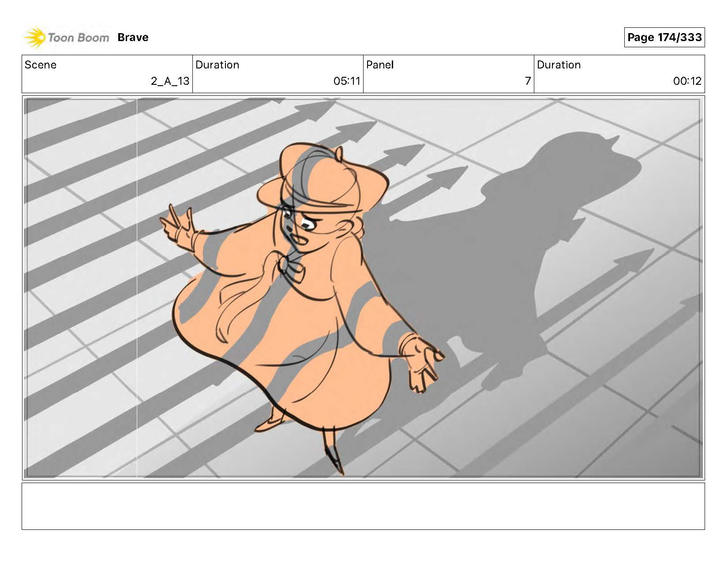Click the 'Scene' header label
Screen dimensions: 728x563
coord(41,65)
